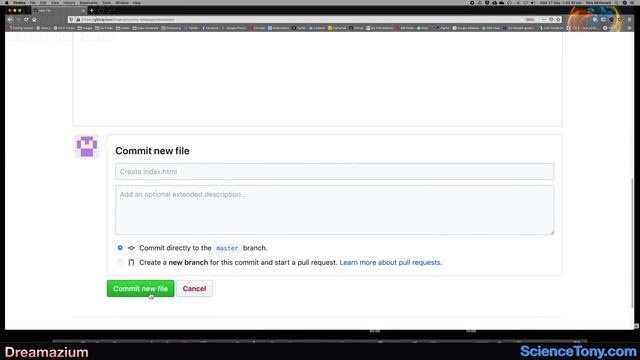Open the Bookmarks menu
This screenshot has width=640, height=360.
(89, 2)
